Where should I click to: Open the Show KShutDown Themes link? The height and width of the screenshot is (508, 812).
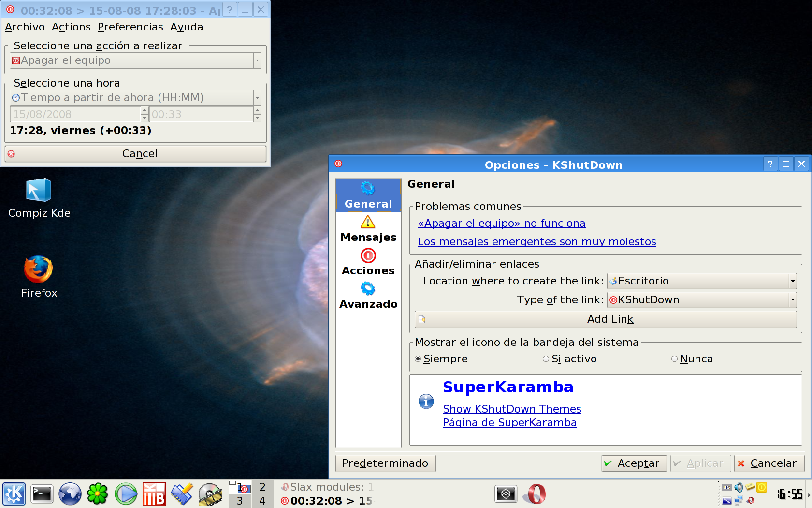tap(512, 409)
